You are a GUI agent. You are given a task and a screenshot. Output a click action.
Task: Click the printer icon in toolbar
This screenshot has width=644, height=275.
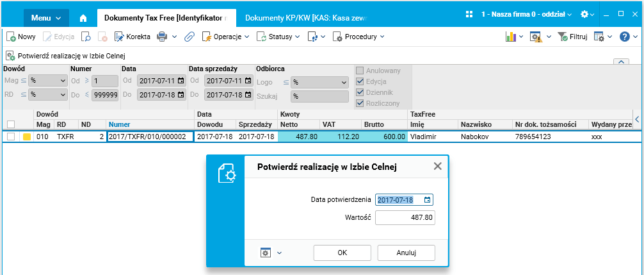[x=163, y=37]
